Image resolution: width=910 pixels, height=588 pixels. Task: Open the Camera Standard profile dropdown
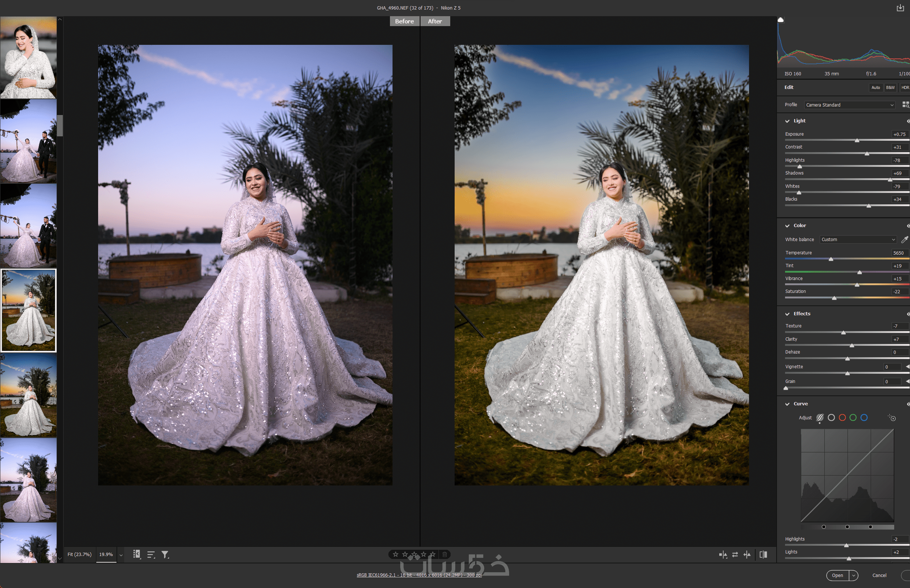click(x=849, y=105)
